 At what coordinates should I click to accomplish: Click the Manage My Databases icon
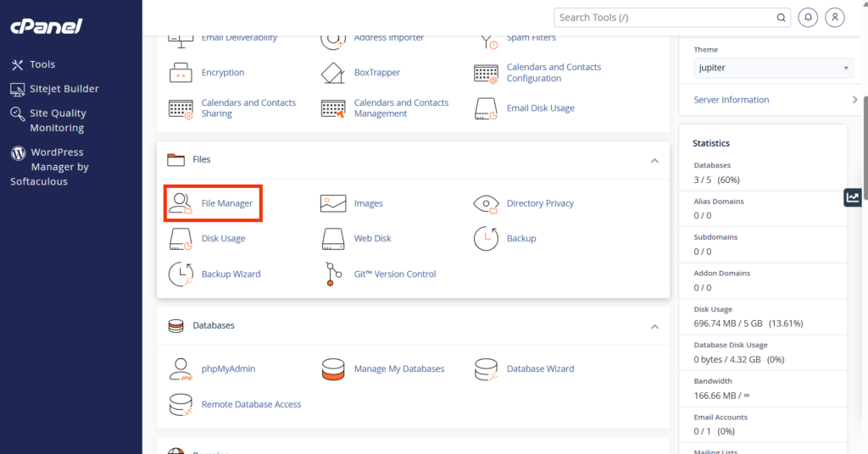(333, 369)
